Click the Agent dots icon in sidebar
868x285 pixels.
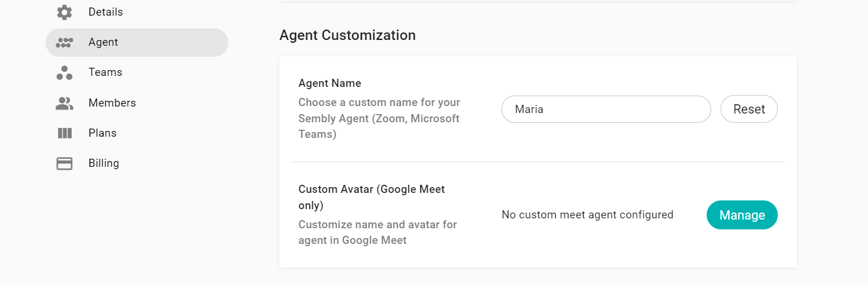pyautogui.click(x=64, y=42)
